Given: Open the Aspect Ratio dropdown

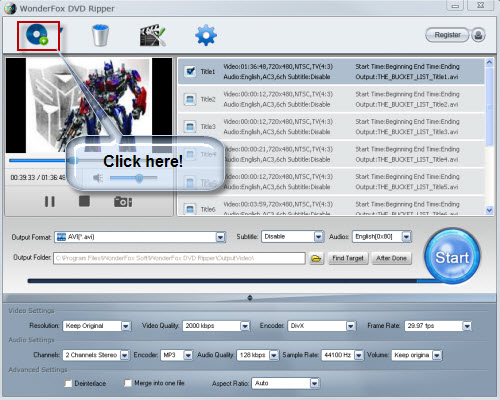Looking at the screenshot, I should [314, 383].
